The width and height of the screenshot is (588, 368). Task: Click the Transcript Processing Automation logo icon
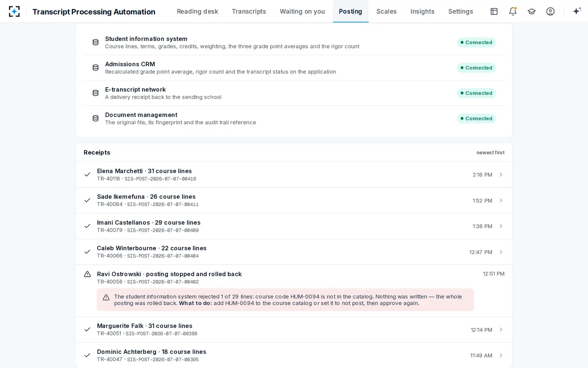coord(14,11)
